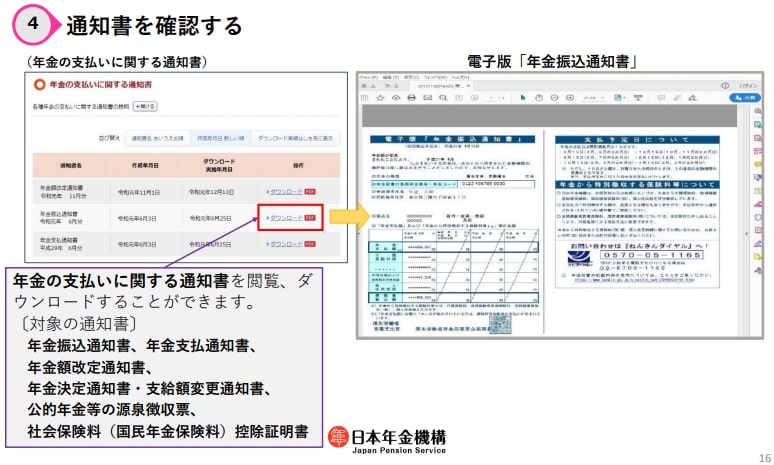
Task: Click the red PDF badge in 年金額改定通知書 row
Action: point(310,192)
